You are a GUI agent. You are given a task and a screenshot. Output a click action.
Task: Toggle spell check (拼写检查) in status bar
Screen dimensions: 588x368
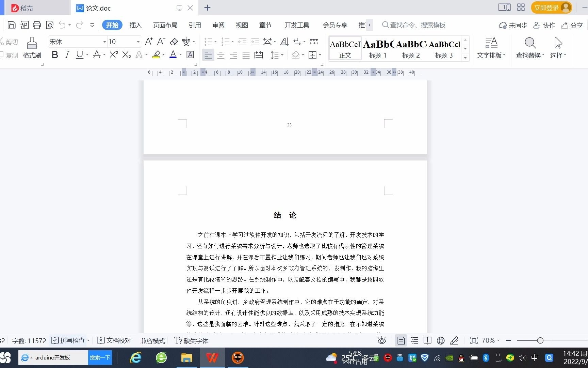(68, 340)
